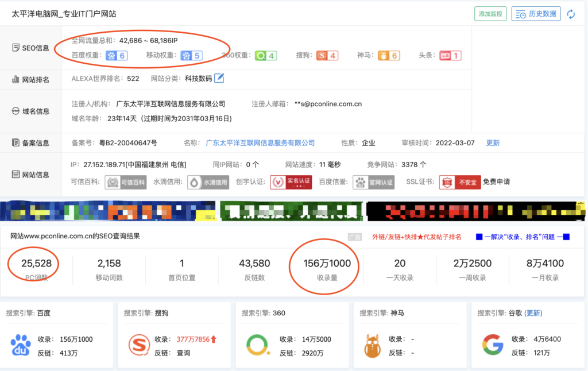Screen dimensions: 588x371
Task: Click 免费申请 SSL link
Action: tap(496, 182)
